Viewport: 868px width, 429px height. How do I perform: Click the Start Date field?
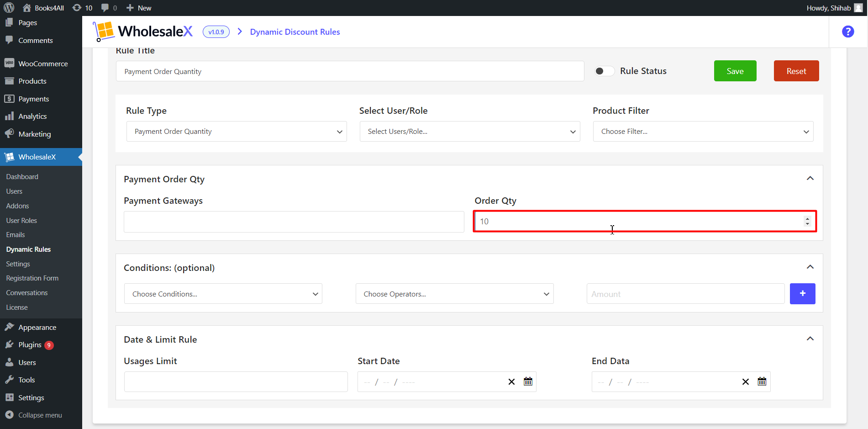[447, 382]
